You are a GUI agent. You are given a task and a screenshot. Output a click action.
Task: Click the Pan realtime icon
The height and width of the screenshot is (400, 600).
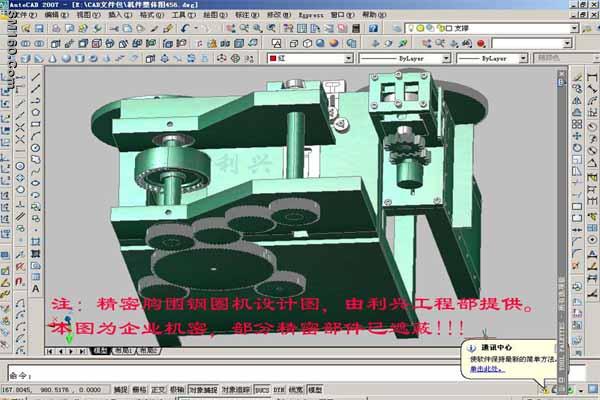tap(231, 28)
